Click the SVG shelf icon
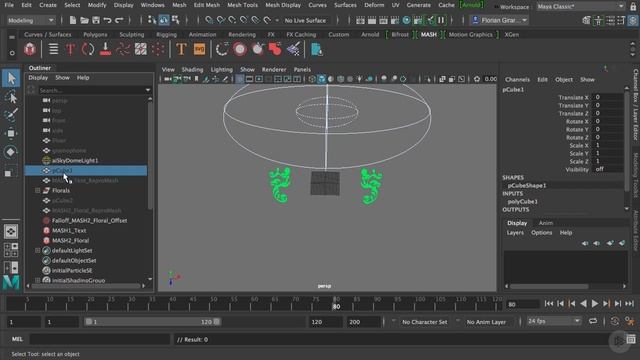This screenshot has width=640, height=360. [199, 49]
